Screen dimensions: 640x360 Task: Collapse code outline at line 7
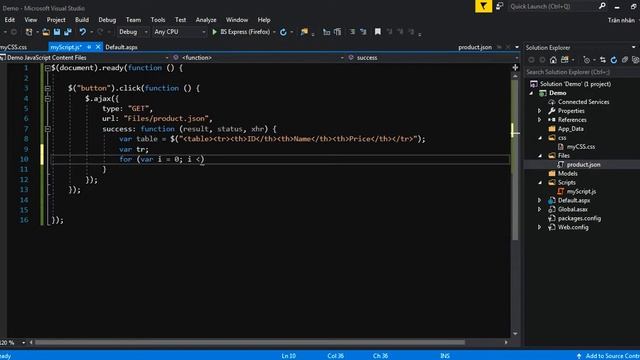click(x=48, y=129)
